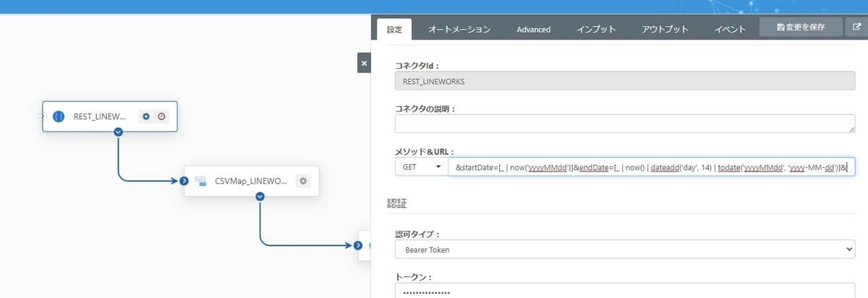Click the output port below CSVMap_LINEWO node

(259, 197)
